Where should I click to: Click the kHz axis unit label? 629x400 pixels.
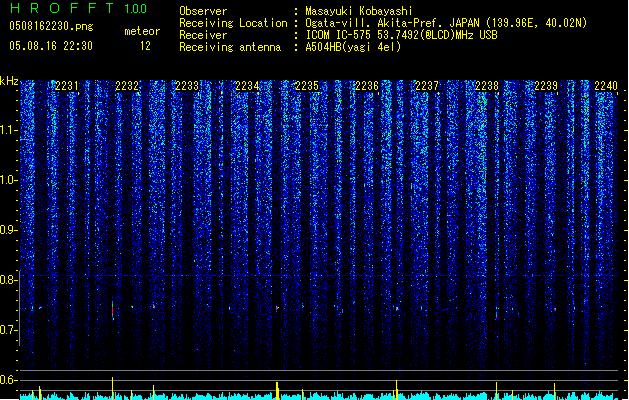9,81
